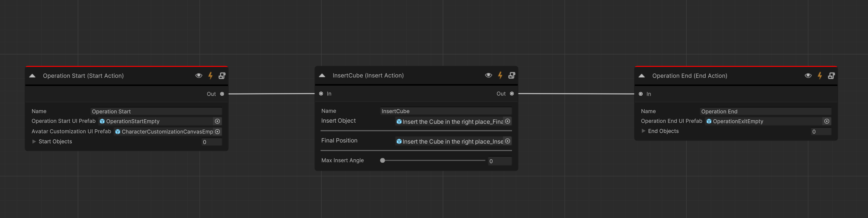This screenshot has height=218, width=868.
Task: Collapse the InsertCube node
Action: tap(322, 76)
